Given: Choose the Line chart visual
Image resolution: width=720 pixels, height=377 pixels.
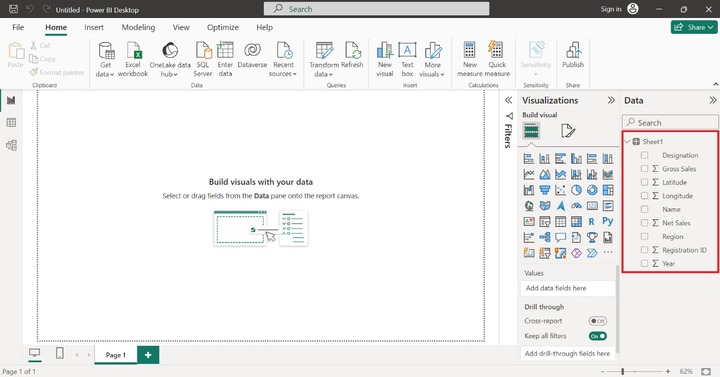Looking at the screenshot, I should (x=529, y=174).
